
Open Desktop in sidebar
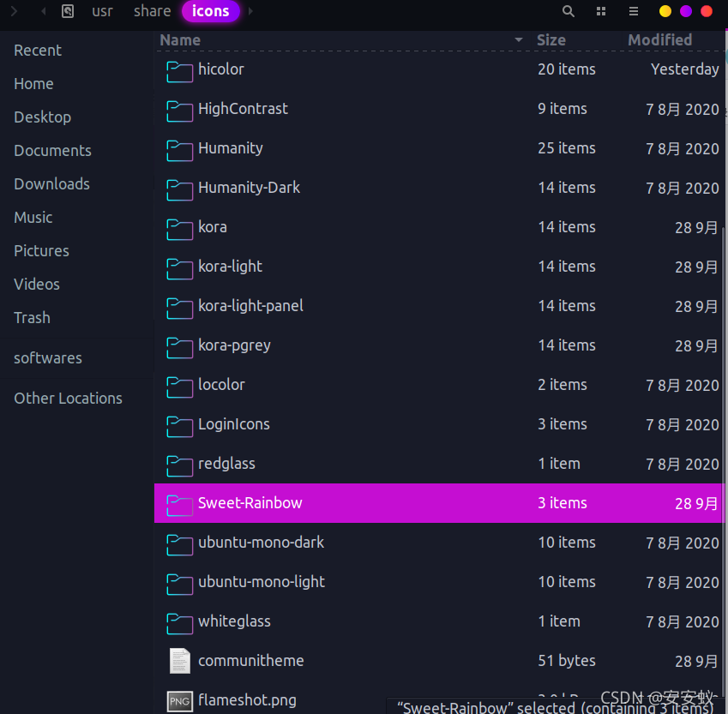pyautogui.click(x=42, y=117)
